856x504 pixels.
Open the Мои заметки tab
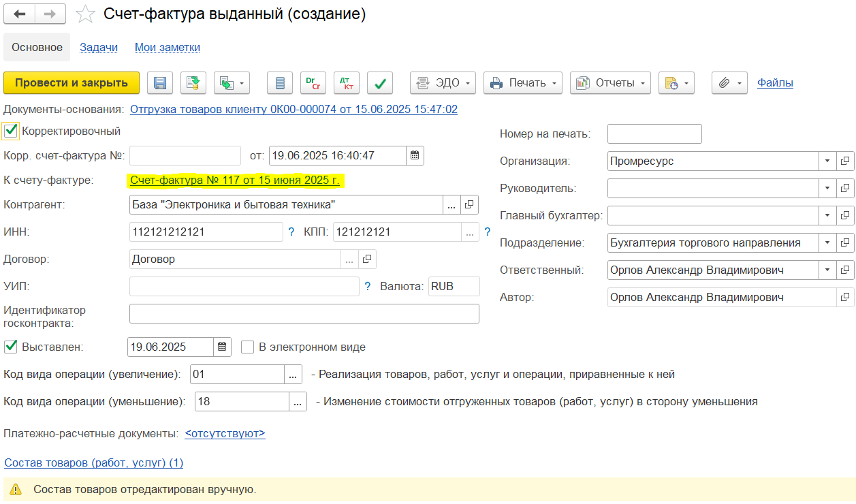168,47
